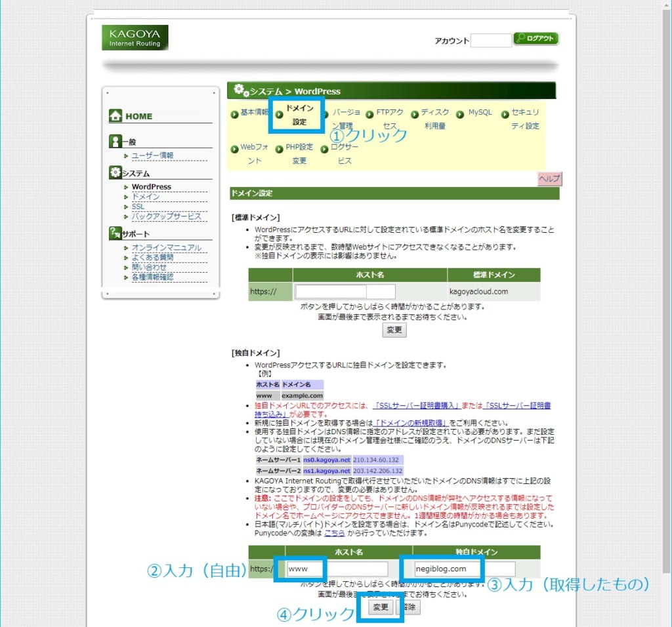The image size is (672, 627).
Task: Click the ns1.kagoya.net nameserver link
Action: coord(327,471)
